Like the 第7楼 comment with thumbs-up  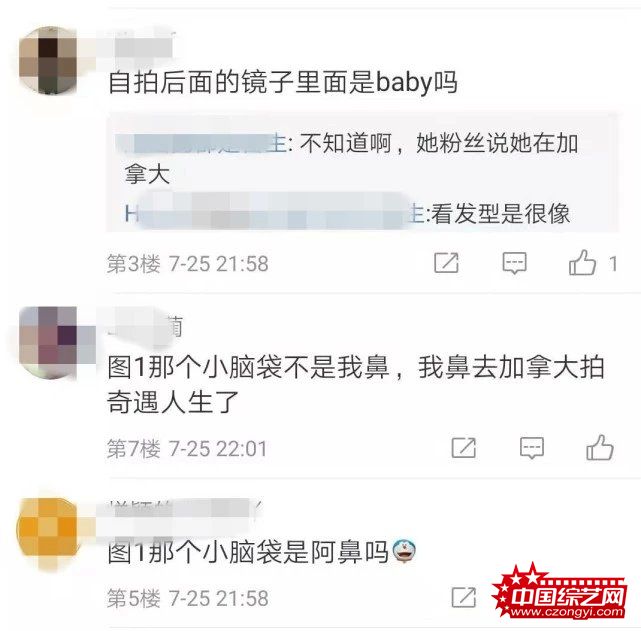[x=600, y=447]
